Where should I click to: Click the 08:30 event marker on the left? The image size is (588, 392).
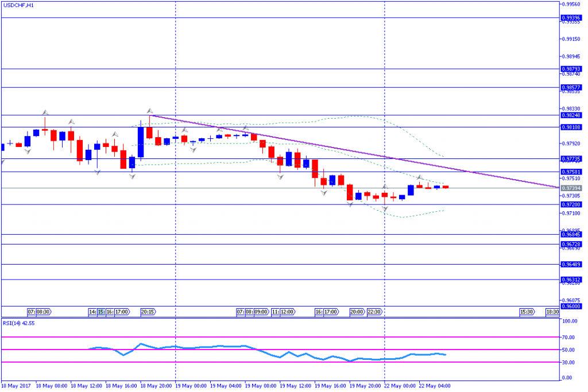point(44,312)
